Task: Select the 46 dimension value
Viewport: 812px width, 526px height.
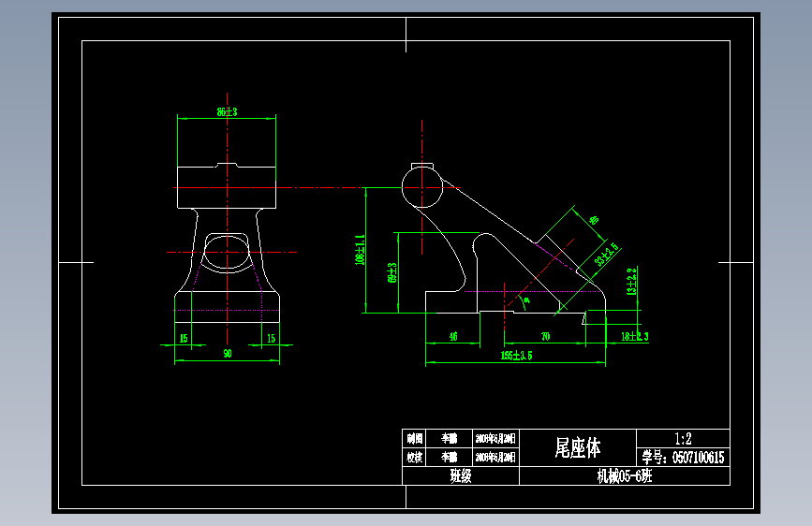Action: [453, 337]
